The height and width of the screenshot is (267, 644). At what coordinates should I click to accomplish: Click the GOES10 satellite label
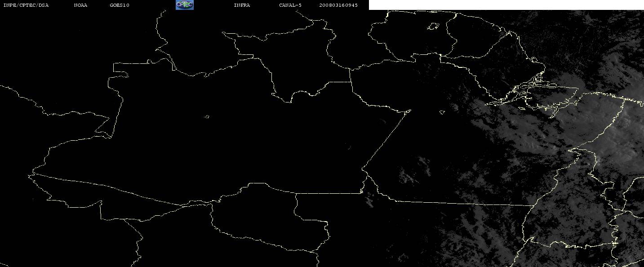tap(120, 5)
